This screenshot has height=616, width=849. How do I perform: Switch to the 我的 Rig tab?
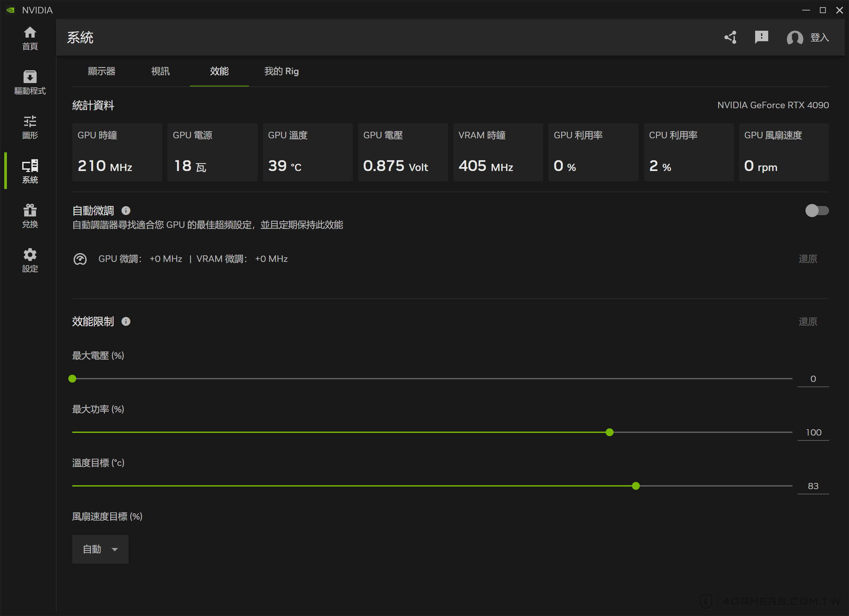coord(282,71)
